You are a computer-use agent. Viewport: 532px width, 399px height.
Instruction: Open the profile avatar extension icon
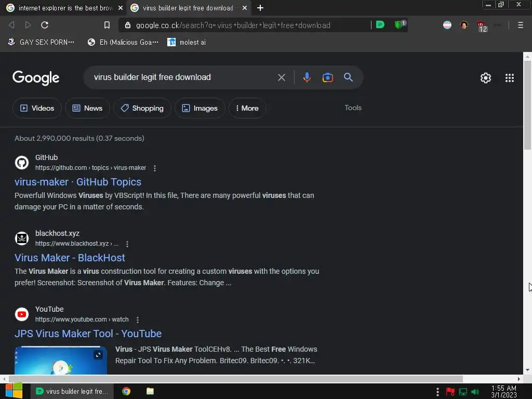[464, 25]
